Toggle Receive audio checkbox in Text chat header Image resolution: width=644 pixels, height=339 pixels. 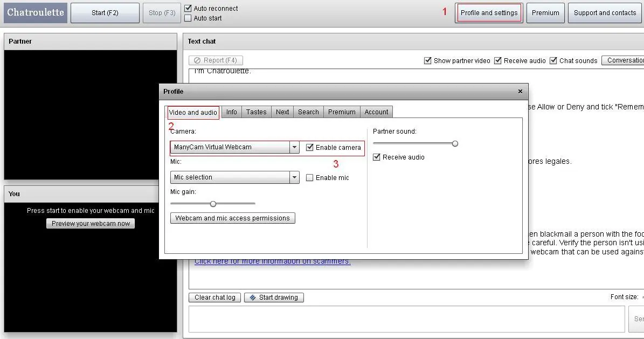[x=498, y=61]
